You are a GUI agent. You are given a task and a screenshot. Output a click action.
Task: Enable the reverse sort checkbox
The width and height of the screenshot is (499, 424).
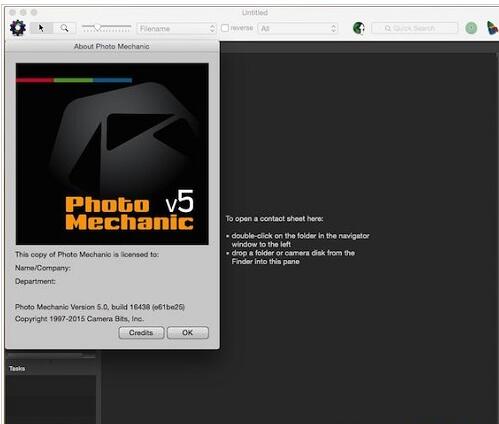click(225, 28)
